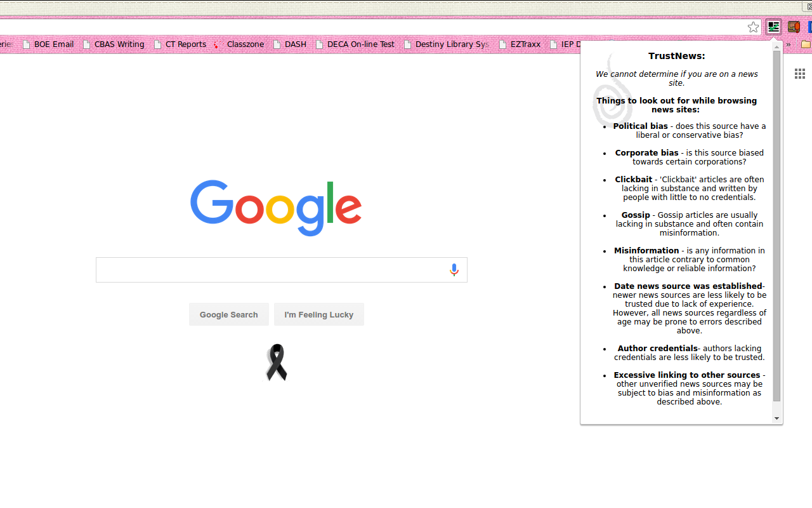Open the EZTraxx bookmark
This screenshot has width=812, height=508.
click(520, 44)
